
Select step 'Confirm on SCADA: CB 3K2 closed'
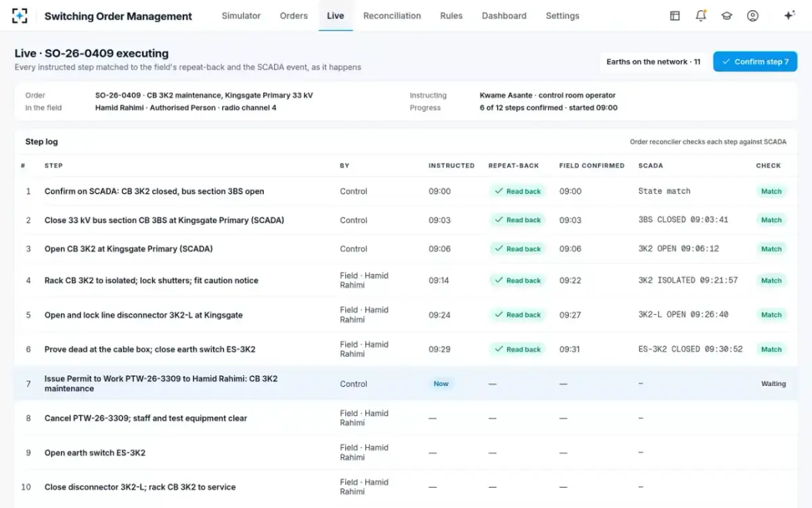pos(154,192)
